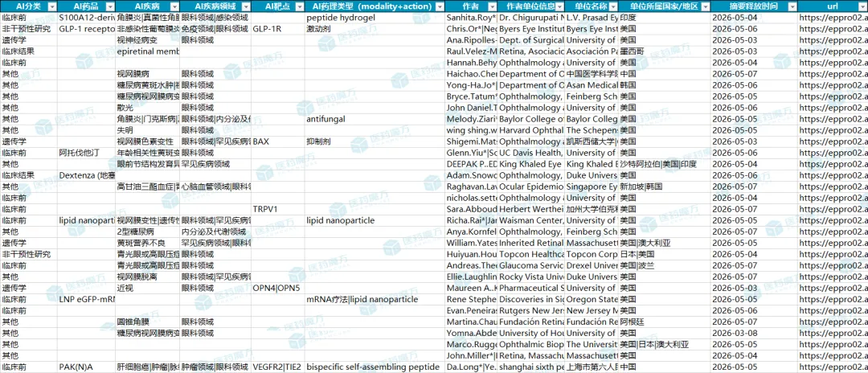
Task: Open the AI分类 column filter dropdown
Action: [51, 6]
